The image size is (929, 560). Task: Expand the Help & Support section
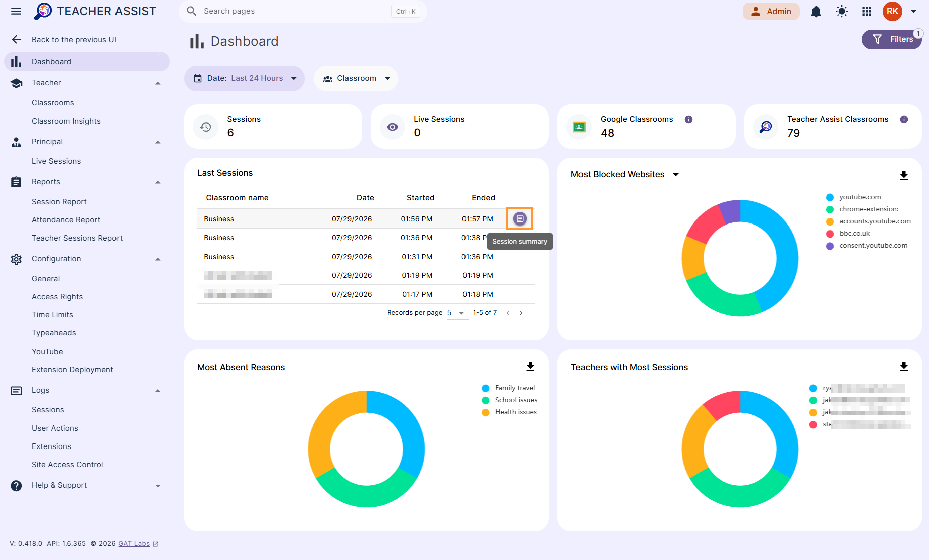click(86, 485)
